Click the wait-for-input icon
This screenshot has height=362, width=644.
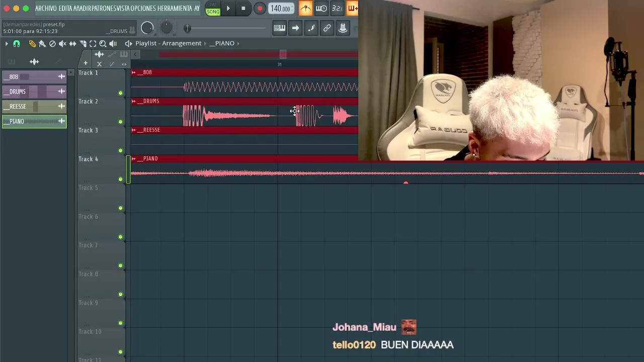coord(321,8)
